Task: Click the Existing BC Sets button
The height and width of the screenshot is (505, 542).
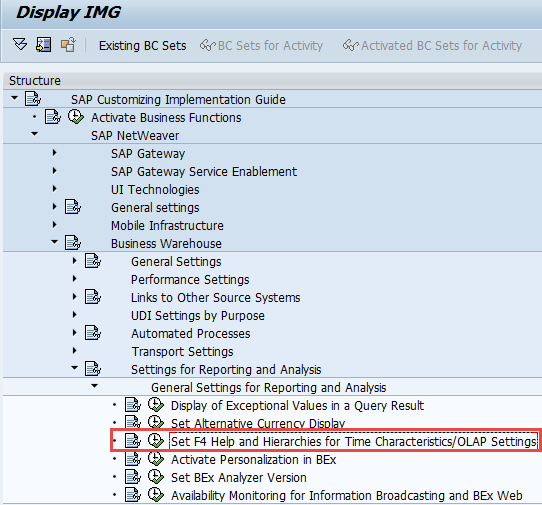Action: tap(142, 46)
